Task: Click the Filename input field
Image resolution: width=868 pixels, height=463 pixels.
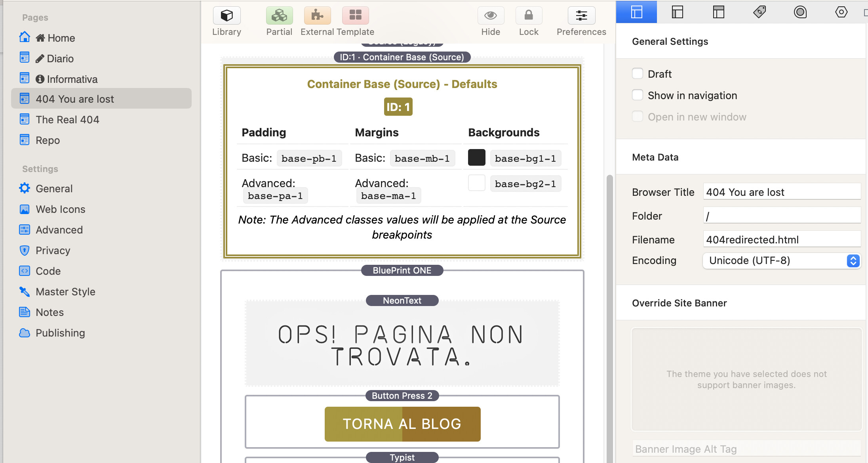Action: click(781, 239)
